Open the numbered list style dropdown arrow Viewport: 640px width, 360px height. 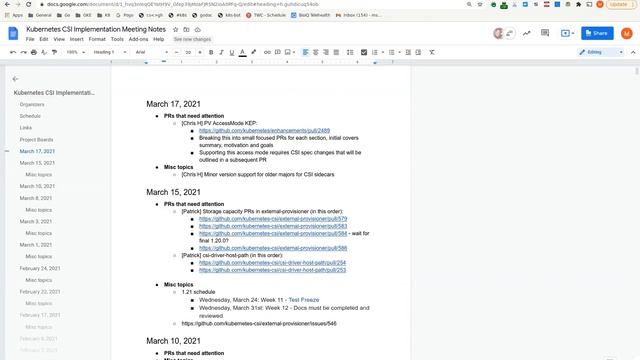pyautogui.click(x=383, y=52)
